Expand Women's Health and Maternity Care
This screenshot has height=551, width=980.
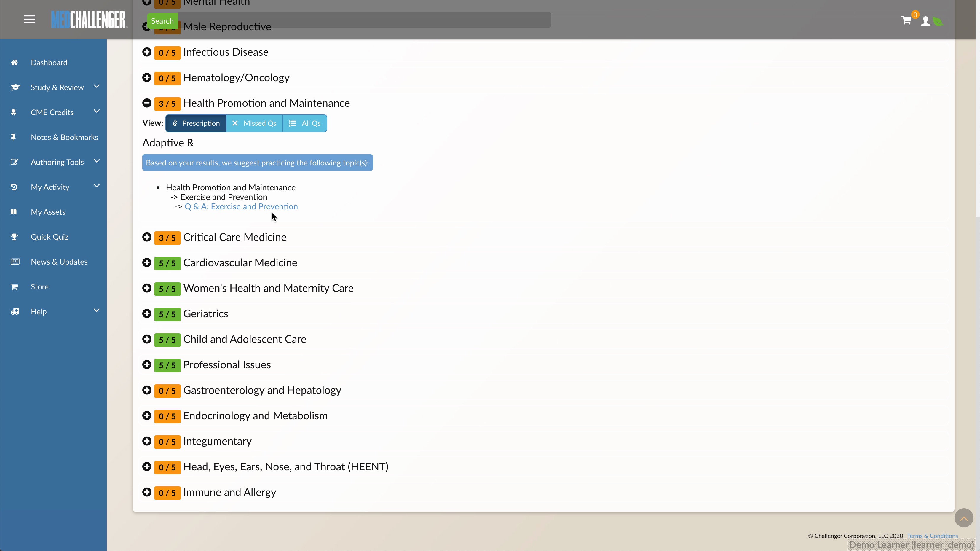pos(147,288)
